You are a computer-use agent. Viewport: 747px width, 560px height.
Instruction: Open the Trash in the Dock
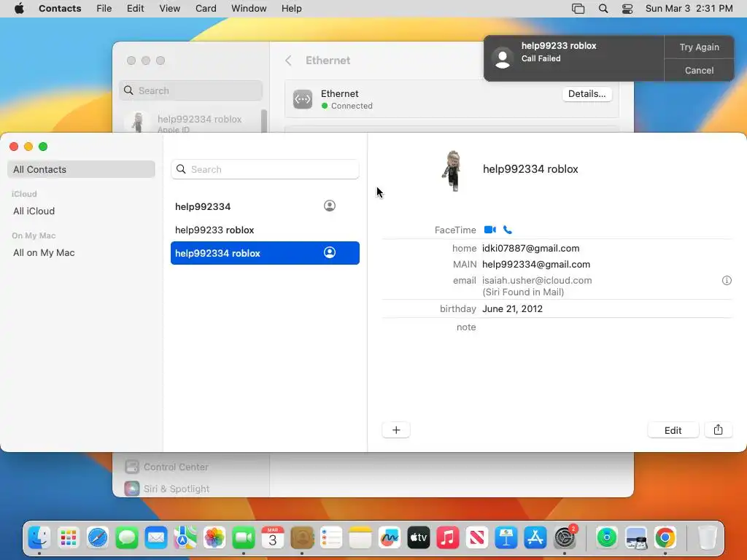tap(707, 537)
